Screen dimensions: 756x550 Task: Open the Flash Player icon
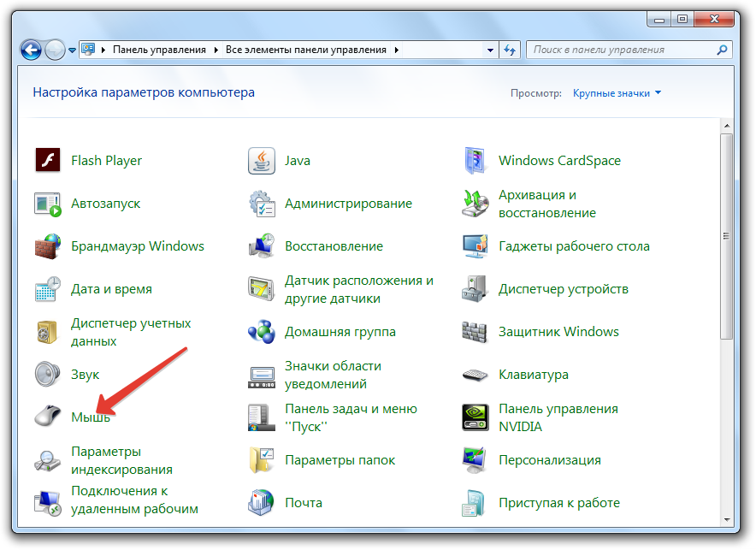click(x=48, y=161)
